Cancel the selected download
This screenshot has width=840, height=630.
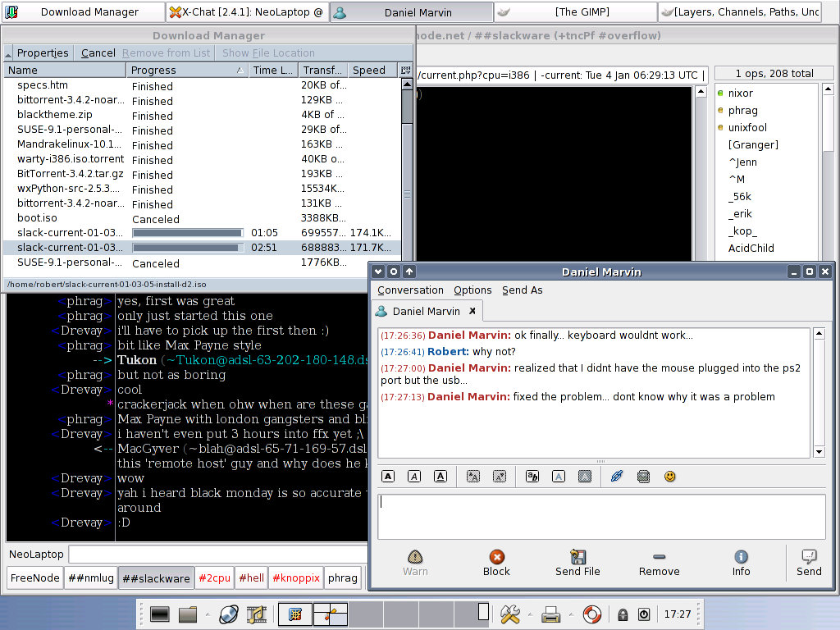(x=98, y=53)
